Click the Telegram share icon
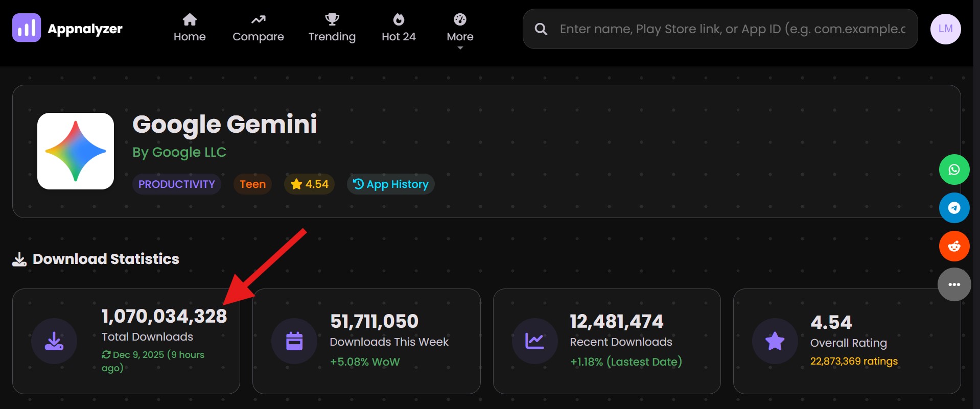Screen dimensions: 980x409 954,208
